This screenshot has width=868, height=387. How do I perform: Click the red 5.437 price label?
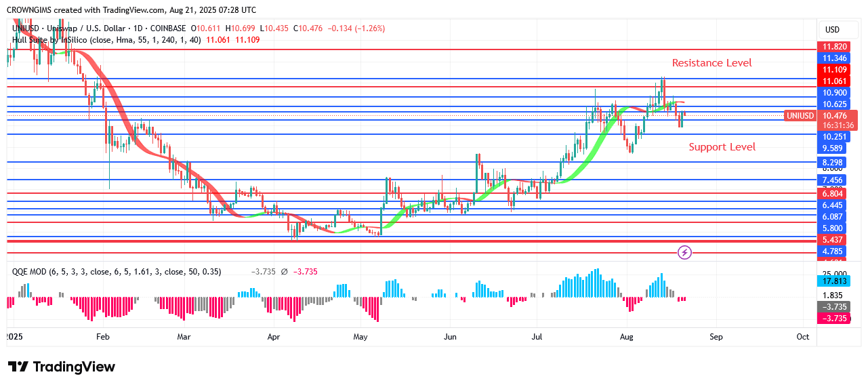click(833, 240)
